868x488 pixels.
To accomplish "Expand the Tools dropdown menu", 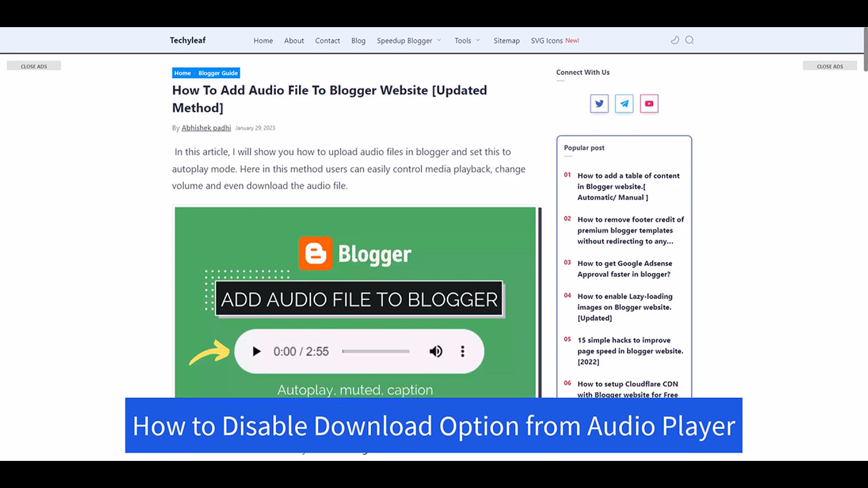I will 467,41.
